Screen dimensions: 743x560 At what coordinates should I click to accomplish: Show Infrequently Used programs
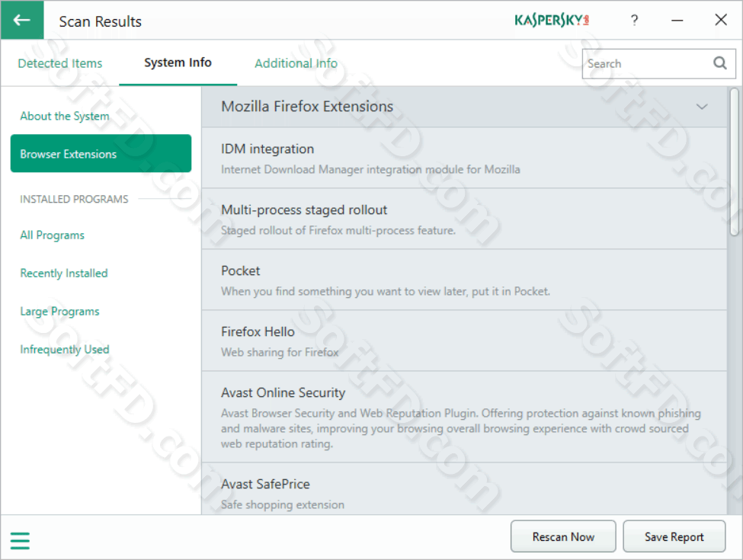click(x=65, y=349)
